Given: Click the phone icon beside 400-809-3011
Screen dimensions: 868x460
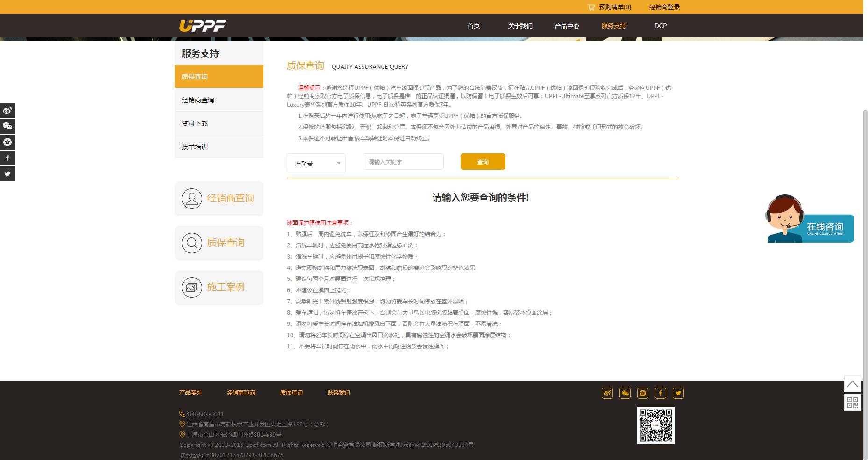Looking at the screenshot, I should coord(182,414).
